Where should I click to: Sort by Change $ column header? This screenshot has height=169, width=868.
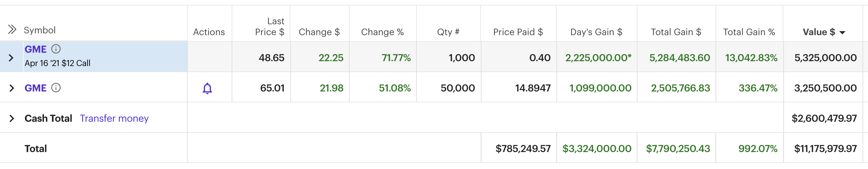point(319,32)
